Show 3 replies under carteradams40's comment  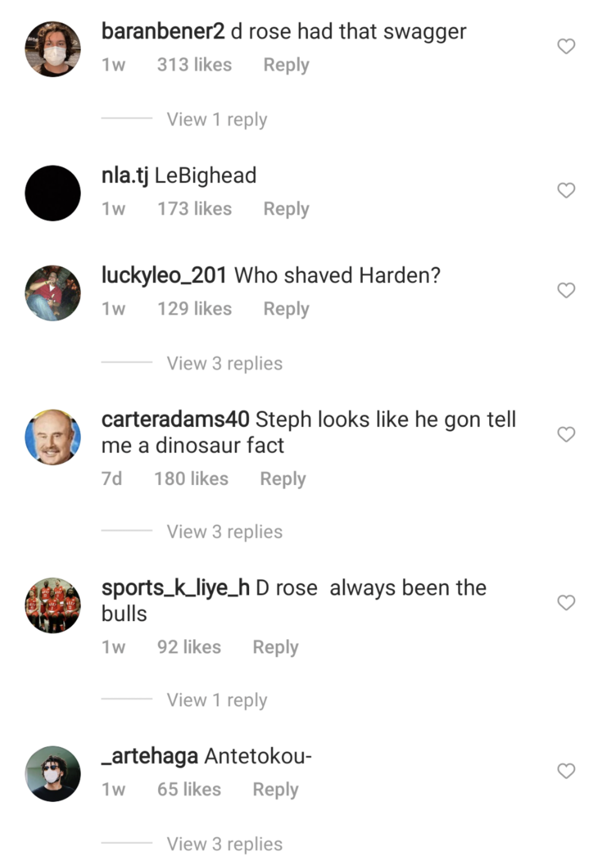(x=225, y=531)
